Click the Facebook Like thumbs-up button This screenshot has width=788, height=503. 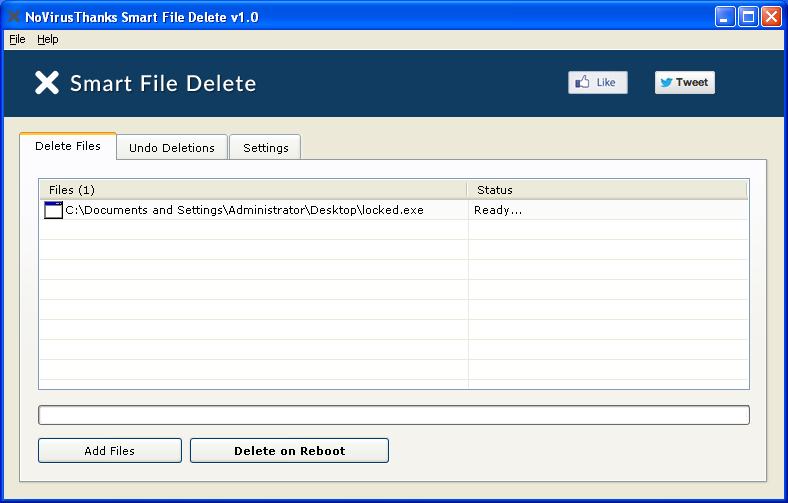tap(598, 82)
